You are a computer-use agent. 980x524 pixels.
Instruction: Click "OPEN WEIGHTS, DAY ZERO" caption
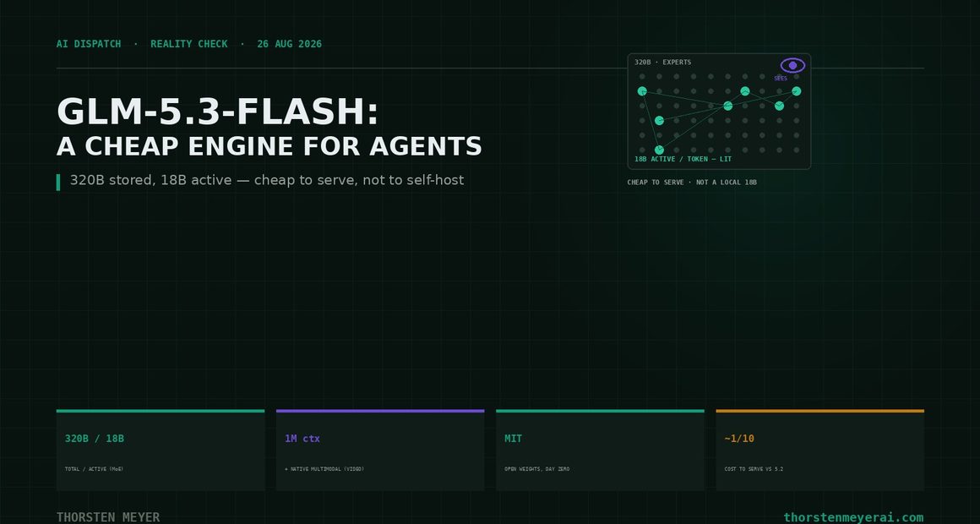pyautogui.click(x=536, y=469)
